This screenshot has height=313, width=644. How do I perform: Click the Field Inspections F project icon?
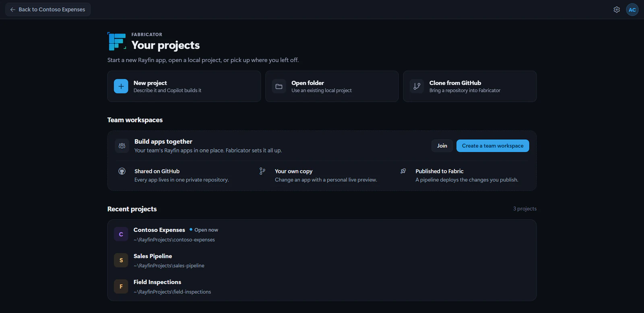(x=121, y=286)
